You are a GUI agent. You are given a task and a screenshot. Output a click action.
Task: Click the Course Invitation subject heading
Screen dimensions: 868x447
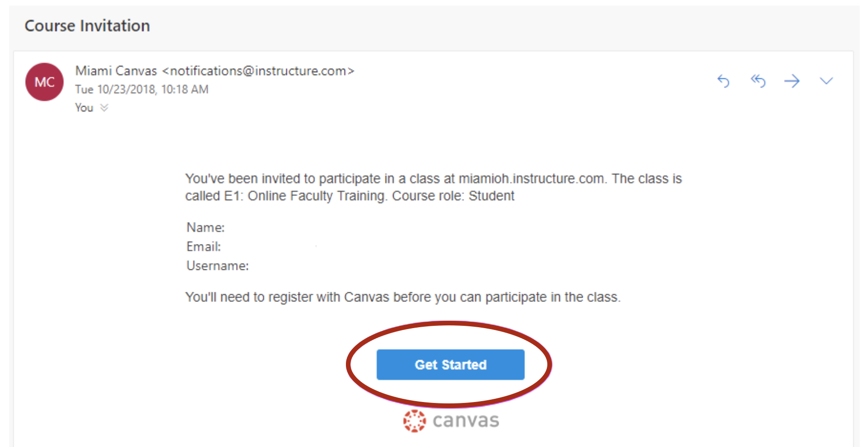point(87,26)
